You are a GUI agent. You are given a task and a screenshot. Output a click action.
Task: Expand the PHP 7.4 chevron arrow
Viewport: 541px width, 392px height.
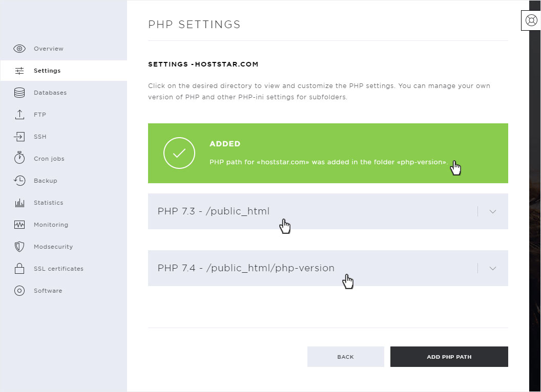pos(493,268)
